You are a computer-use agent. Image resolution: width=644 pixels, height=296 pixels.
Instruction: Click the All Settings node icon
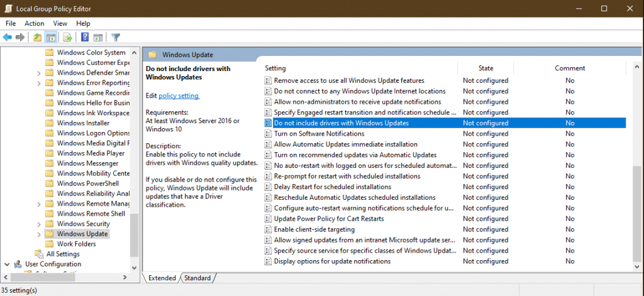pos(39,254)
